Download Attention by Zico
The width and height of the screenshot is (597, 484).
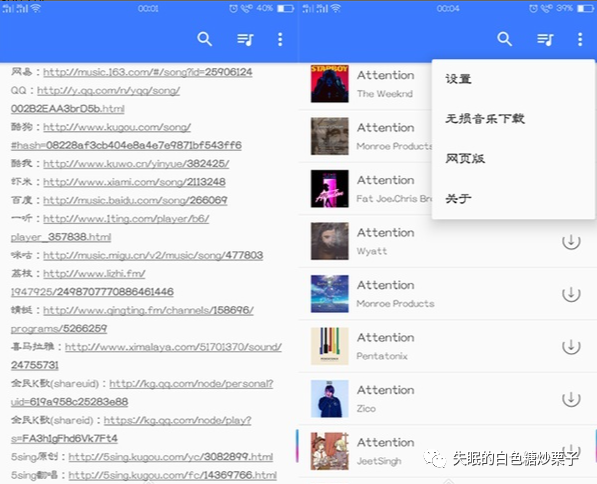click(x=571, y=399)
